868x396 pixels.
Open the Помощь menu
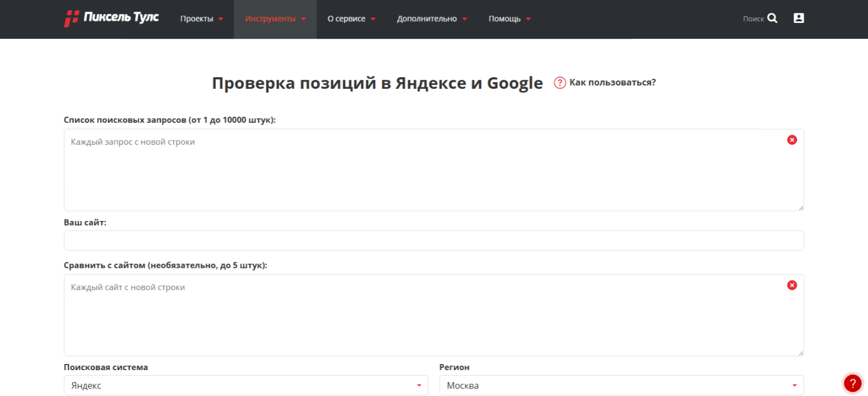pyautogui.click(x=509, y=19)
